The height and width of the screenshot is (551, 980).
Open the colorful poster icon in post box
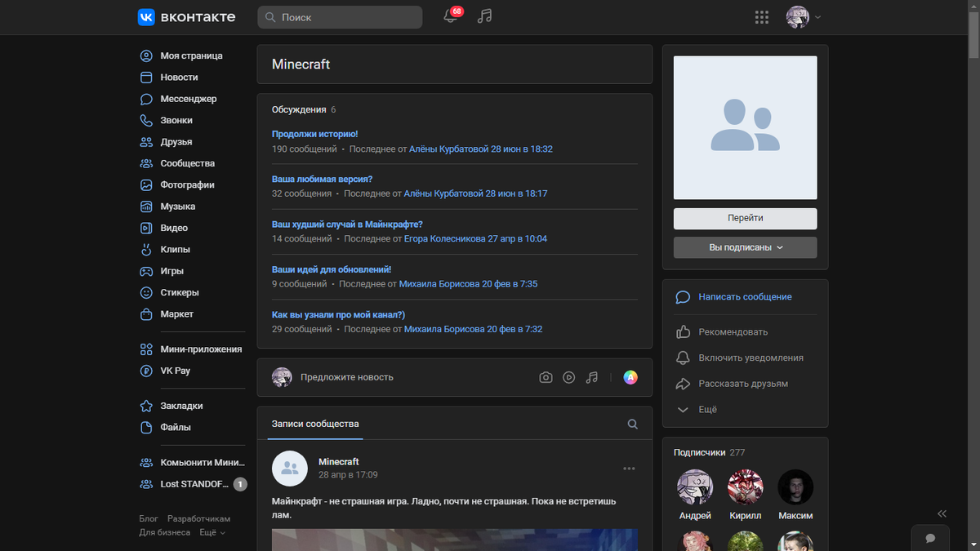(630, 377)
